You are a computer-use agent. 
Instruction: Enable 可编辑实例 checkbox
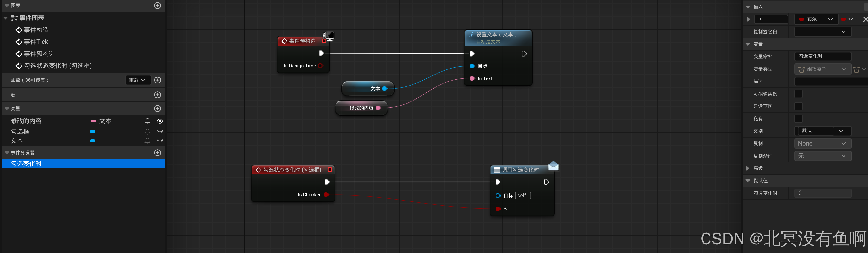click(798, 94)
